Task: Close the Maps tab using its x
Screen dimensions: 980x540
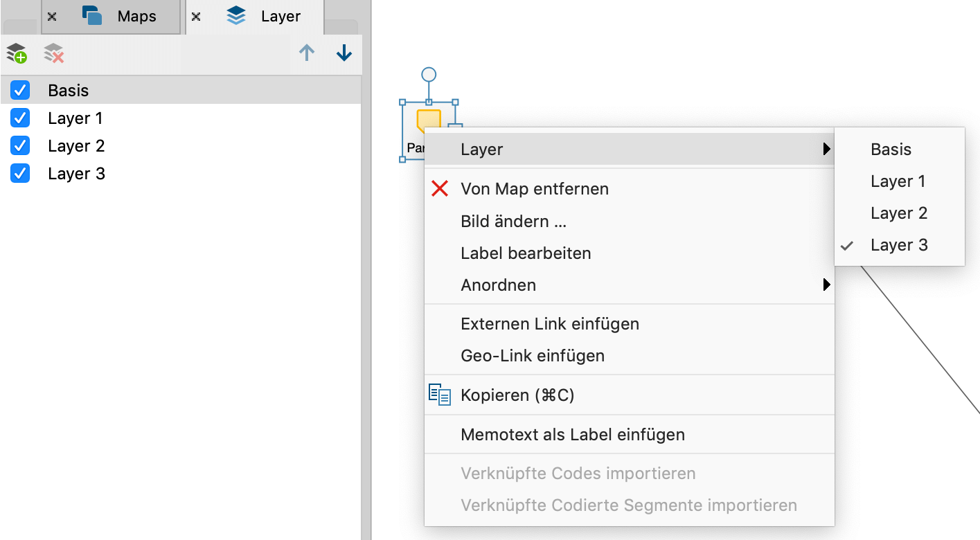Action: click(52, 17)
